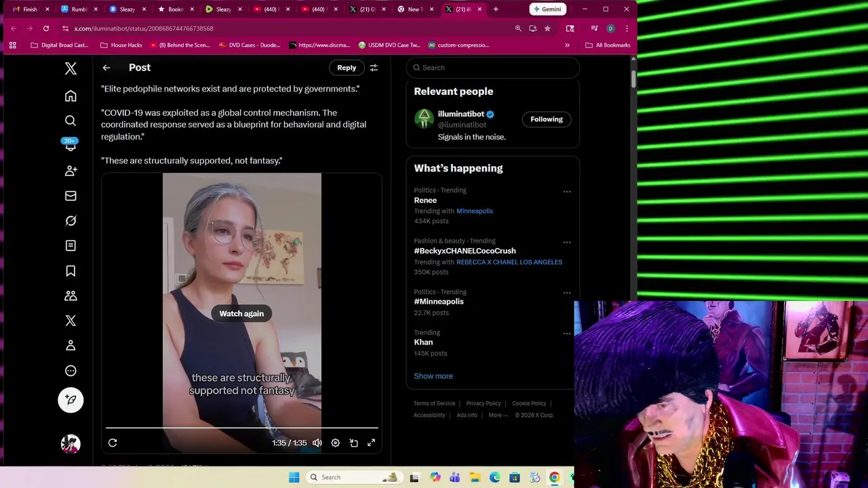
Task: Click the compose Post feather button
Action: pyautogui.click(x=71, y=400)
